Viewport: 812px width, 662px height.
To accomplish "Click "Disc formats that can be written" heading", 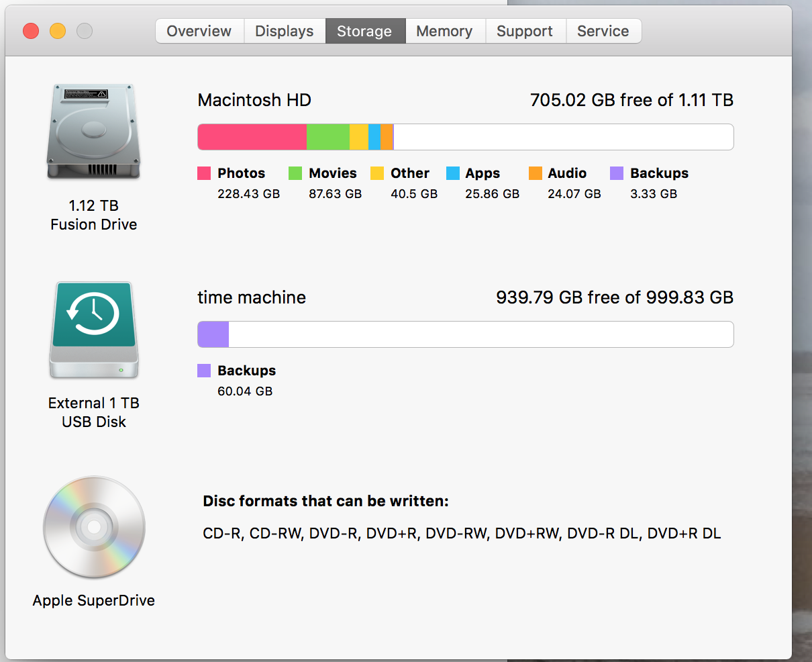I will (x=325, y=501).
